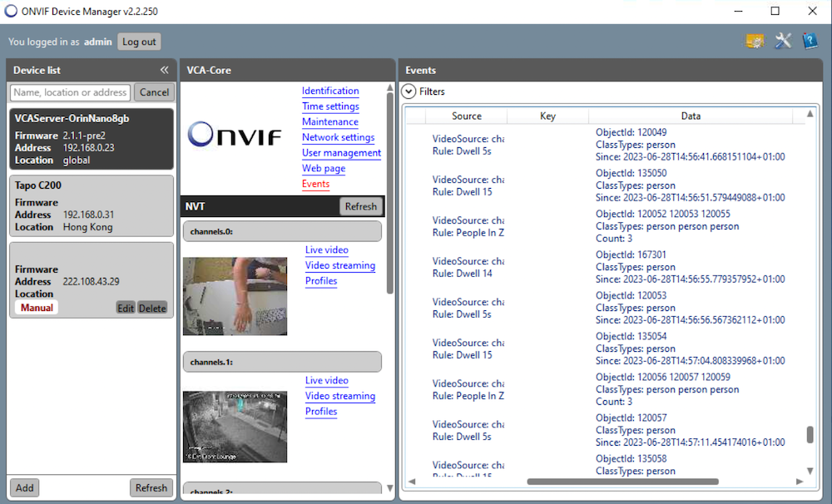Open the Identification link
832x504 pixels.
(330, 91)
